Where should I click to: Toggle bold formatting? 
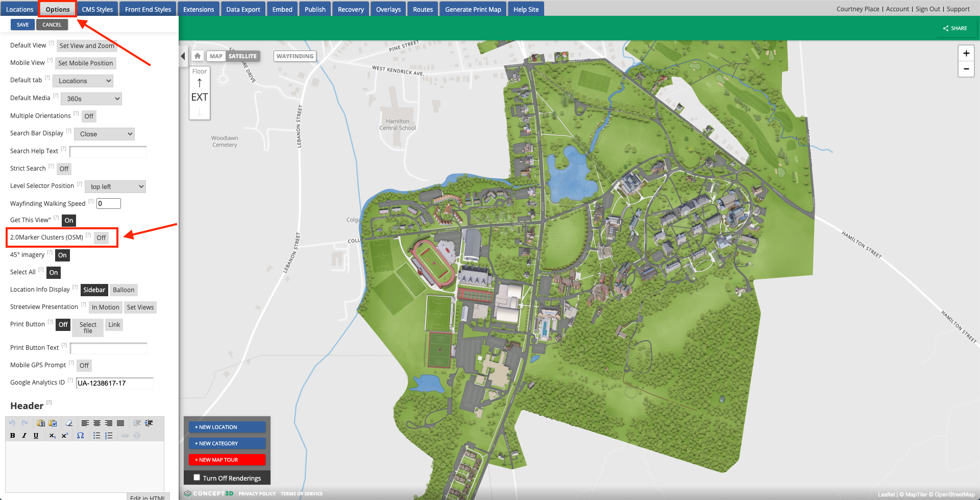point(12,436)
